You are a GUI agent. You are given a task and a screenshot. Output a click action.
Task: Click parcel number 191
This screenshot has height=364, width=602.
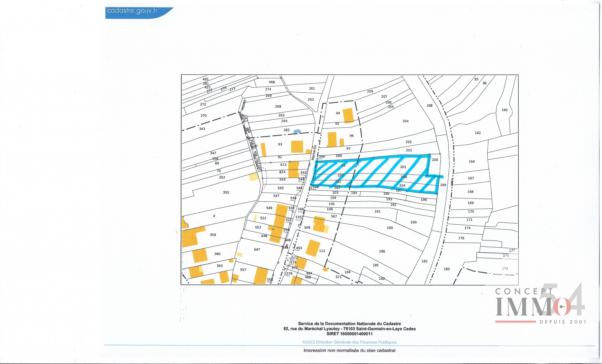click(x=378, y=211)
